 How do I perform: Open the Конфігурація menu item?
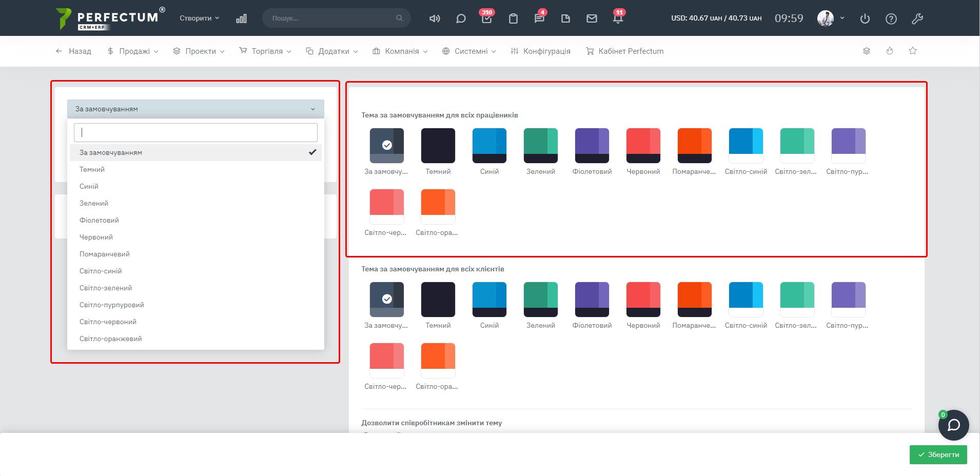(541, 51)
